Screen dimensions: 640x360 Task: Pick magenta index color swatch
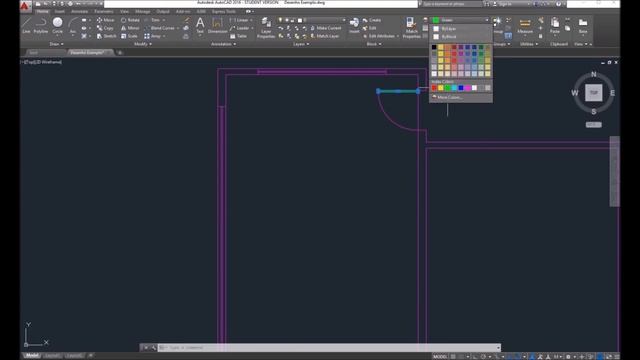pyautogui.click(x=467, y=88)
